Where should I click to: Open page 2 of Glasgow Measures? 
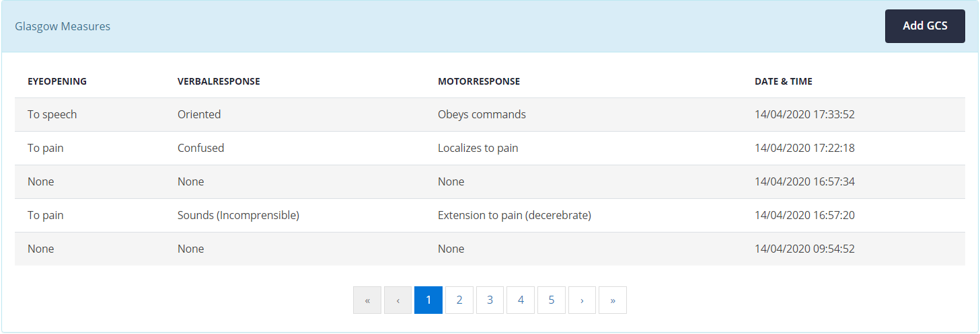[459, 300]
